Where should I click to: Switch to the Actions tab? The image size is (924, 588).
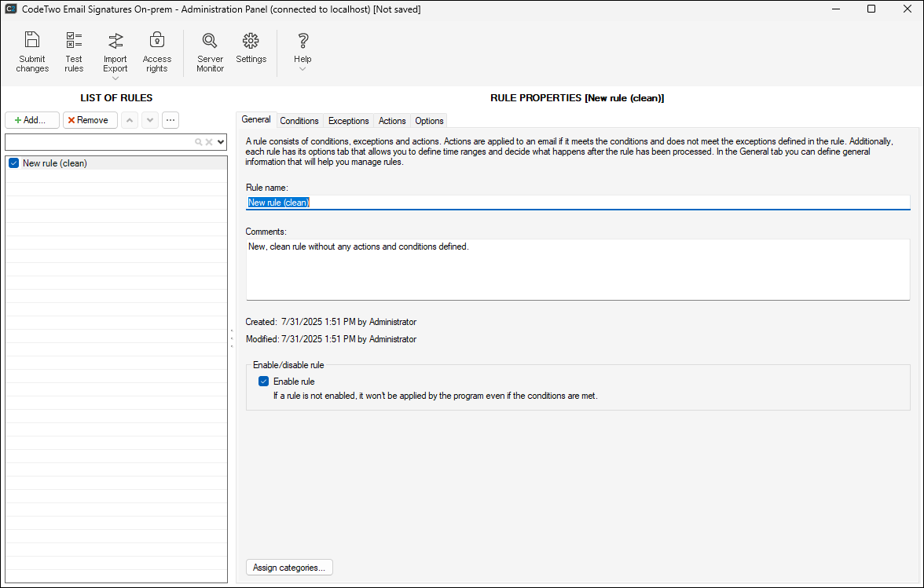[392, 121]
